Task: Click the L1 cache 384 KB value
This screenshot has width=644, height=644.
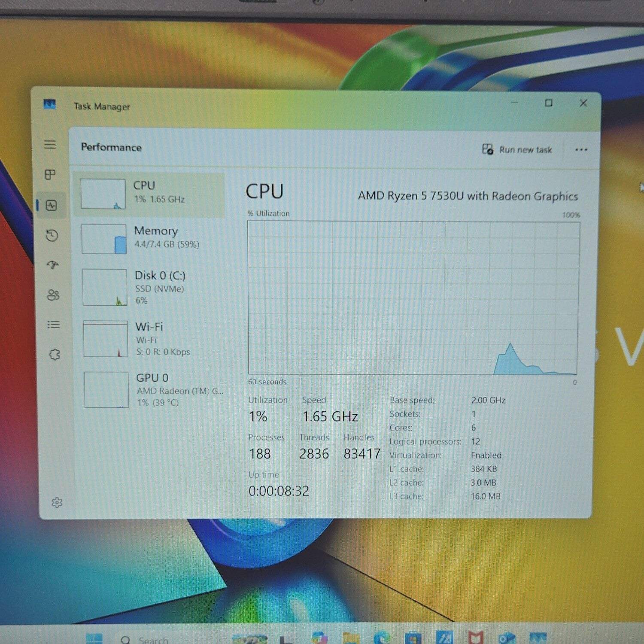Action: (x=483, y=469)
